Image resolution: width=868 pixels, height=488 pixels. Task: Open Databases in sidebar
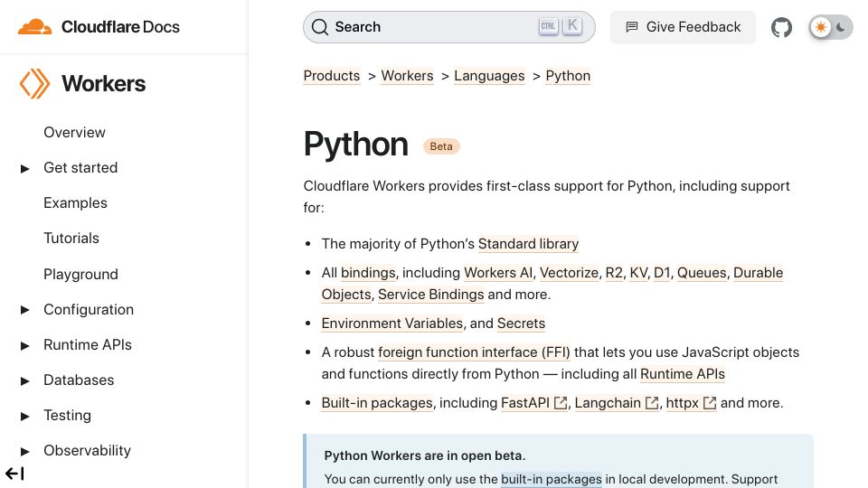79,380
